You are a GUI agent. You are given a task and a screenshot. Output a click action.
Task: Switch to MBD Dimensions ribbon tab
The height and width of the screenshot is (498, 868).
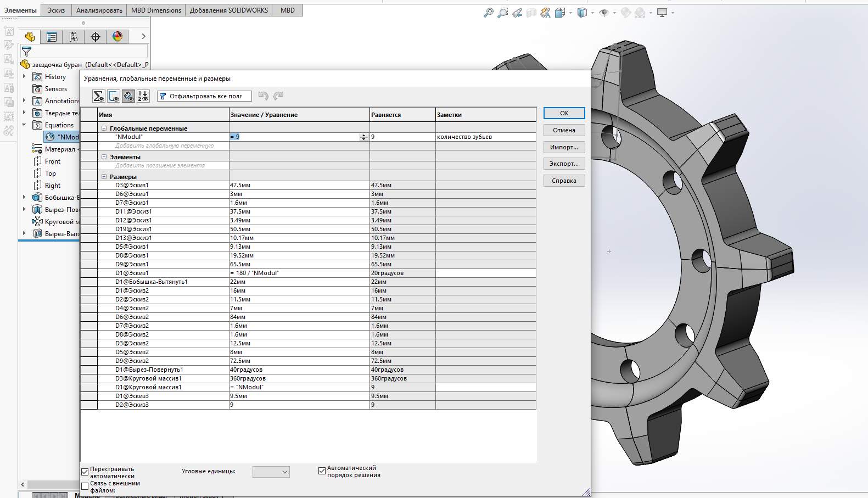pos(156,10)
